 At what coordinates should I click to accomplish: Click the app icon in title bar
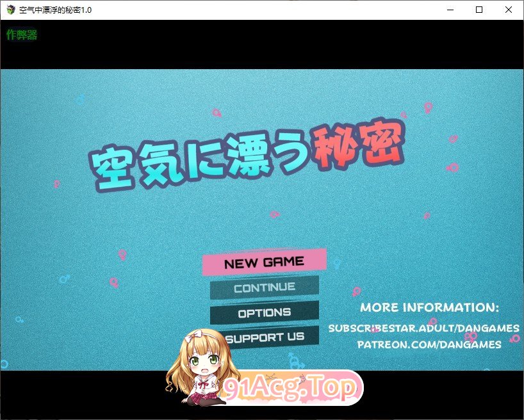click(x=11, y=10)
